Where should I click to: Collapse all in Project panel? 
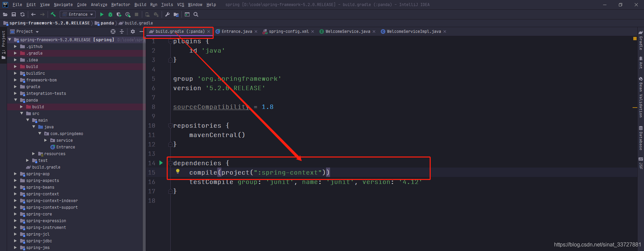point(122,32)
